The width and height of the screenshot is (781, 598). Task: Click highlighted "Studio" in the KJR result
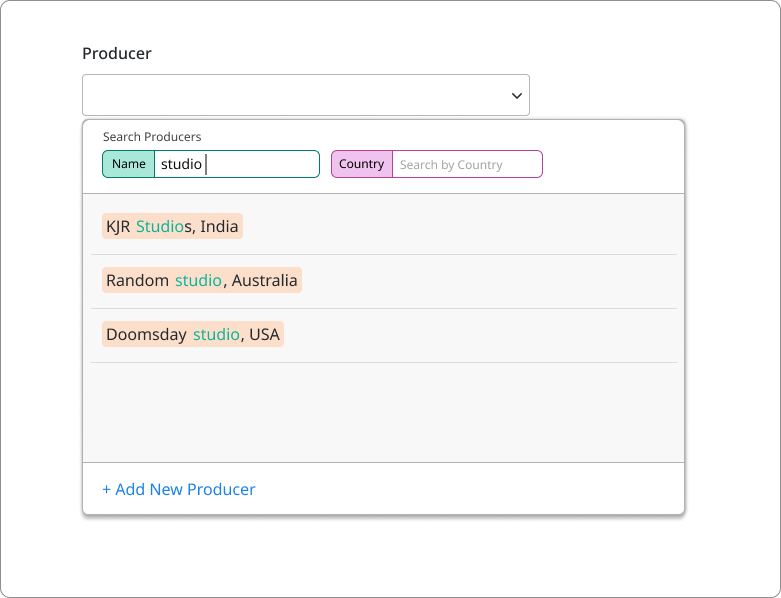point(160,226)
